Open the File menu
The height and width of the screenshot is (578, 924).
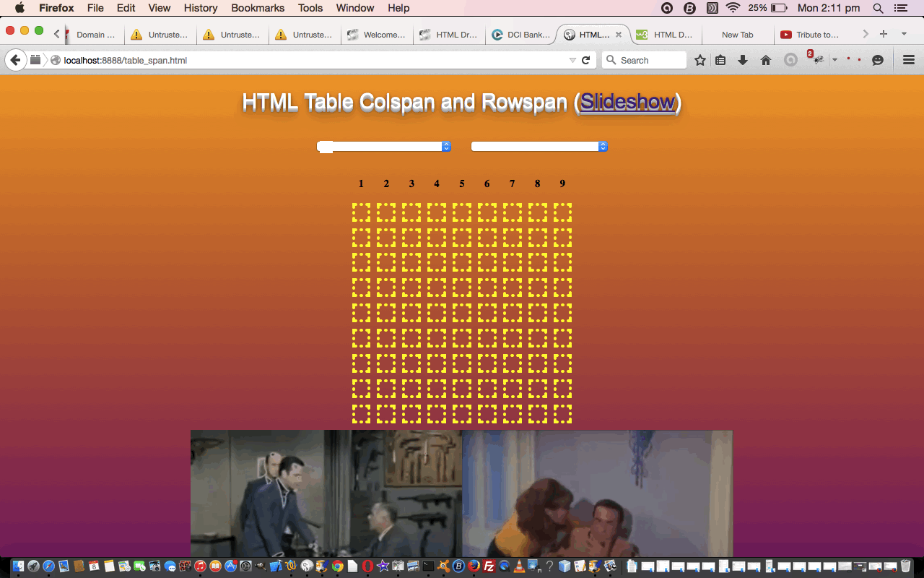[x=95, y=8]
